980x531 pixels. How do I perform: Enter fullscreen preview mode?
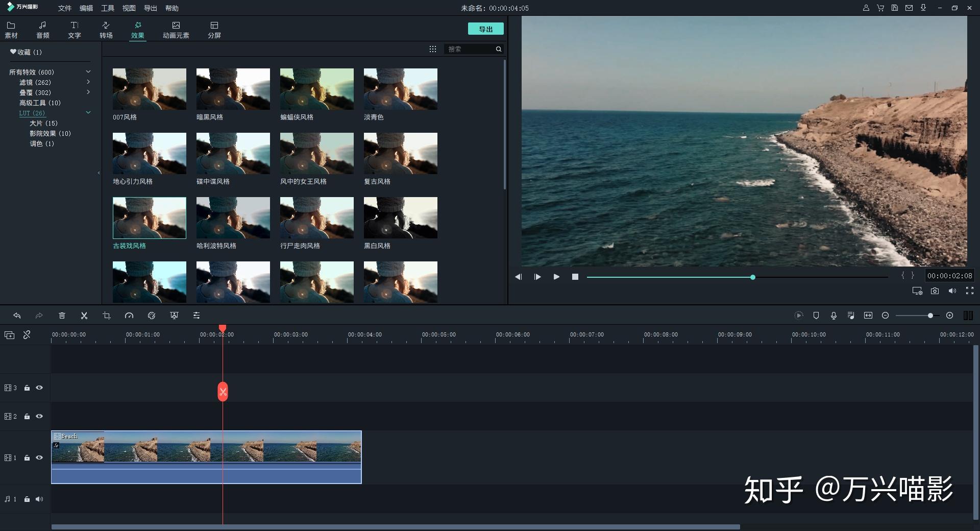(970, 291)
